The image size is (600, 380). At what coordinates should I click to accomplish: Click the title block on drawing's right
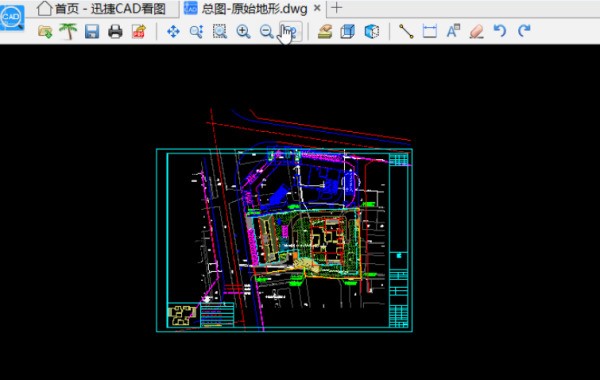point(398,240)
